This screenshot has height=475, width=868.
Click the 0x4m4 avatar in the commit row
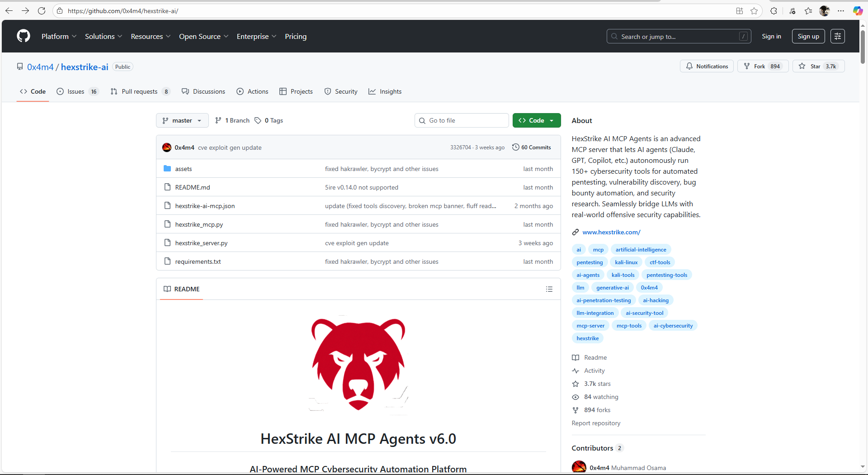[167, 147]
